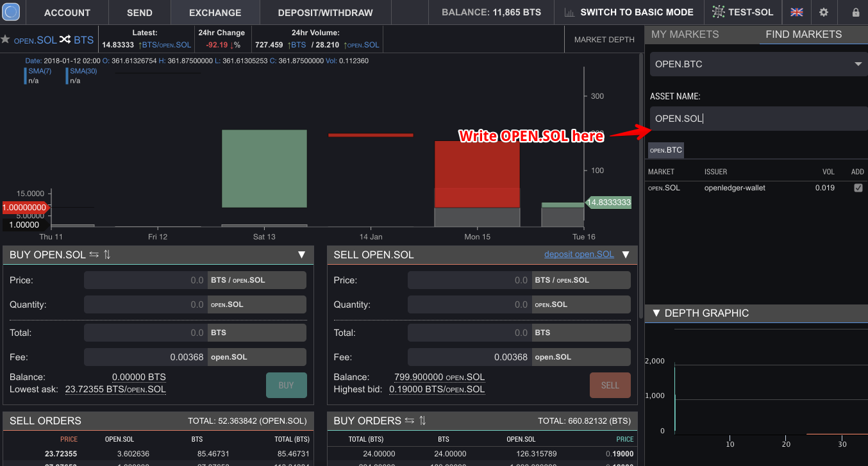Switch to basic mode
868x466 pixels.
coord(630,12)
